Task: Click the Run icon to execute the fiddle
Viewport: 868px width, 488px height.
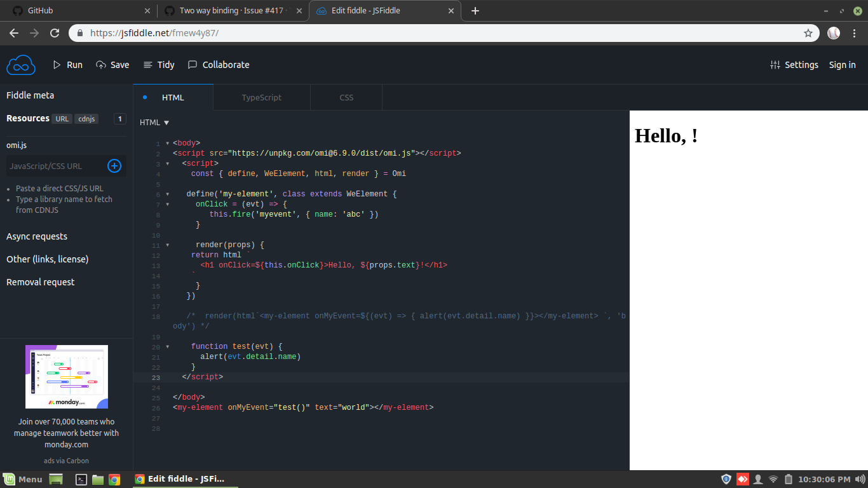Action: pyautogui.click(x=58, y=64)
